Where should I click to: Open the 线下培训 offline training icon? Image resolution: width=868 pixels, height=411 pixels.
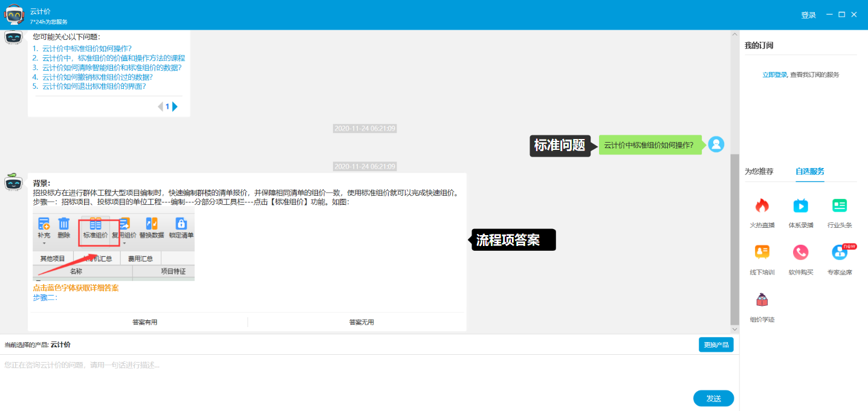coord(762,253)
